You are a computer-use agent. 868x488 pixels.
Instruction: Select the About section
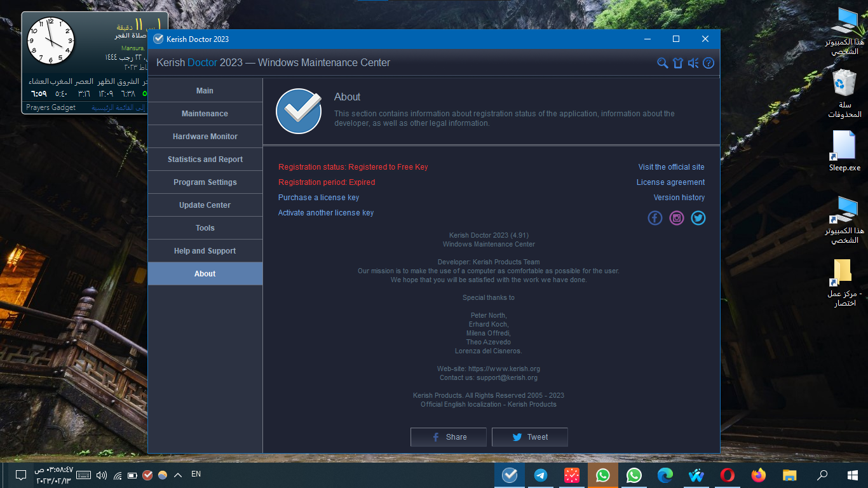pyautogui.click(x=205, y=274)
